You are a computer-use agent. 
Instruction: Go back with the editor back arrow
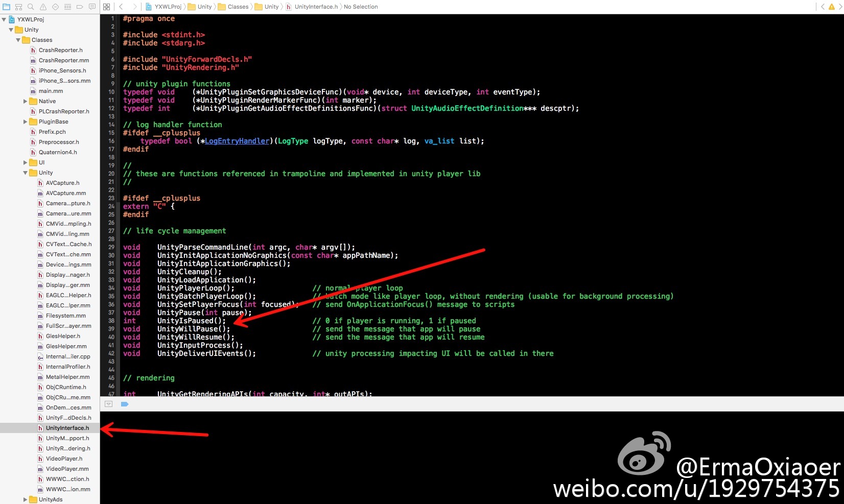[121, 7]
